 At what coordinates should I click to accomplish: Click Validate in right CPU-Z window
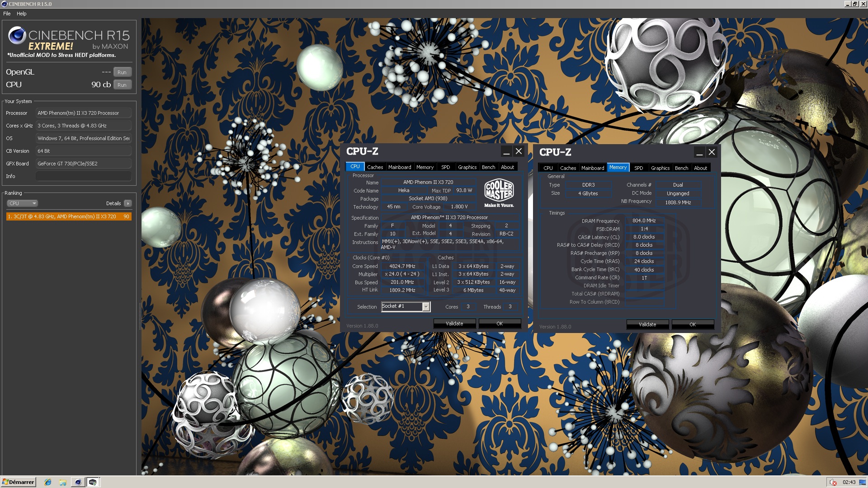click(x=647, y=324)
